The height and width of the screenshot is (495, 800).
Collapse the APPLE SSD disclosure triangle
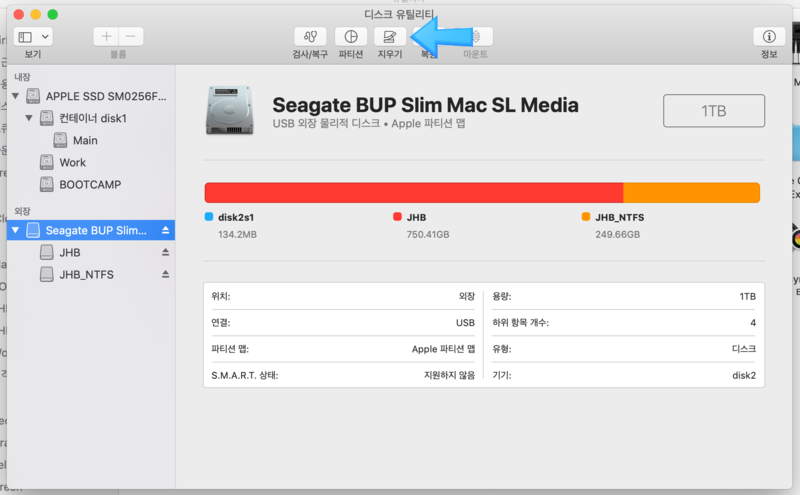tap(16, 96)
